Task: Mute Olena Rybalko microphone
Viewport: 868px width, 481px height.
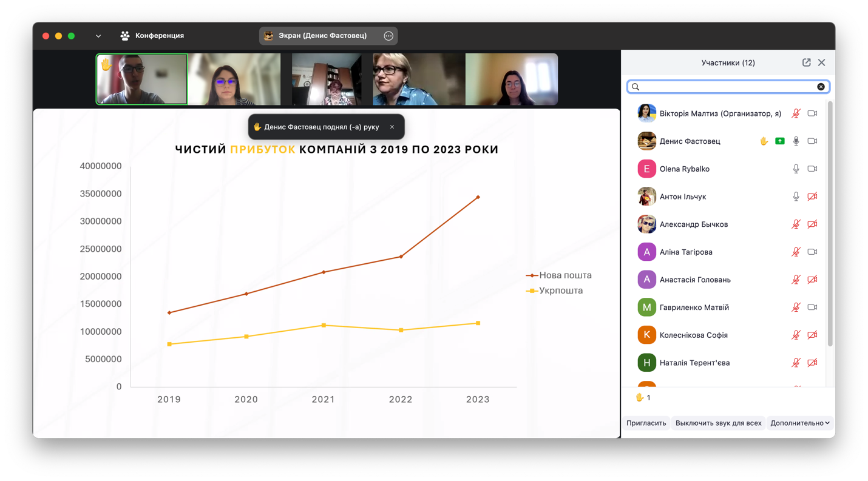Action: click(x=796, y=169)
